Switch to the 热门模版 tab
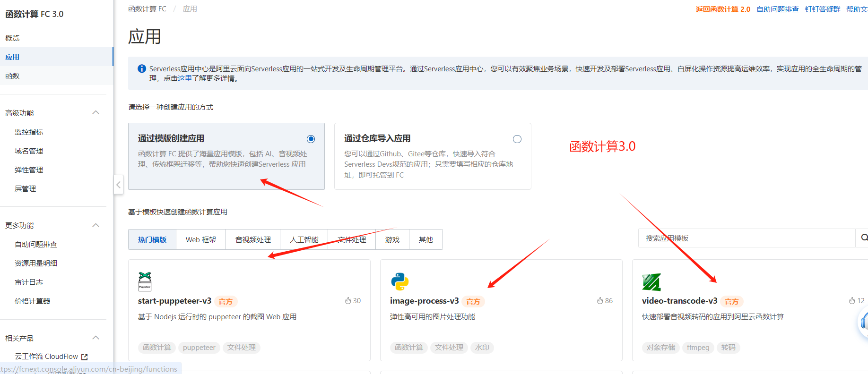The height and width of the screenshot is (374, 868). 152,239
